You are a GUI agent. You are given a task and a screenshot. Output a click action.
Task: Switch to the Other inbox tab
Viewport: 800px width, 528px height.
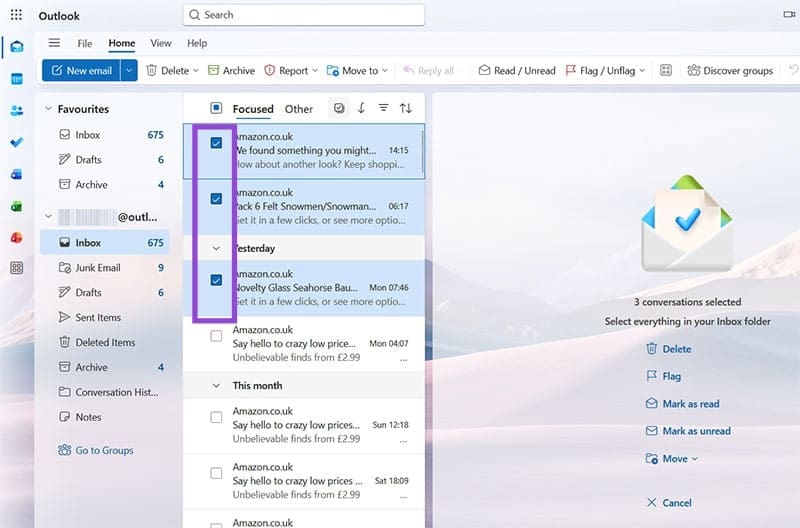[298, 109]
